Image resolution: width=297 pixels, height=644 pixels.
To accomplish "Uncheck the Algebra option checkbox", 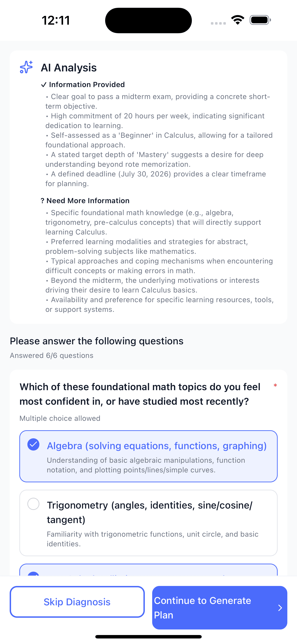I will tap(34, 445).
